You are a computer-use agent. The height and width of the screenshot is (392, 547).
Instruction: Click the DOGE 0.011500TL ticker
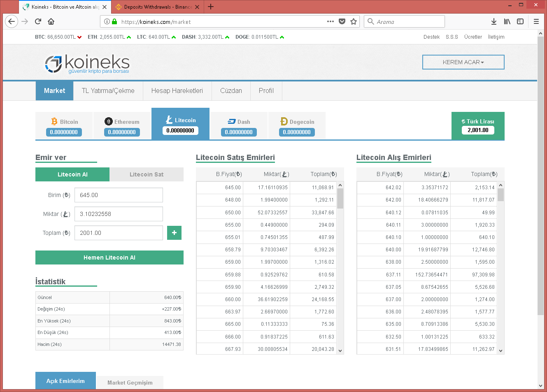click(260, 37)
